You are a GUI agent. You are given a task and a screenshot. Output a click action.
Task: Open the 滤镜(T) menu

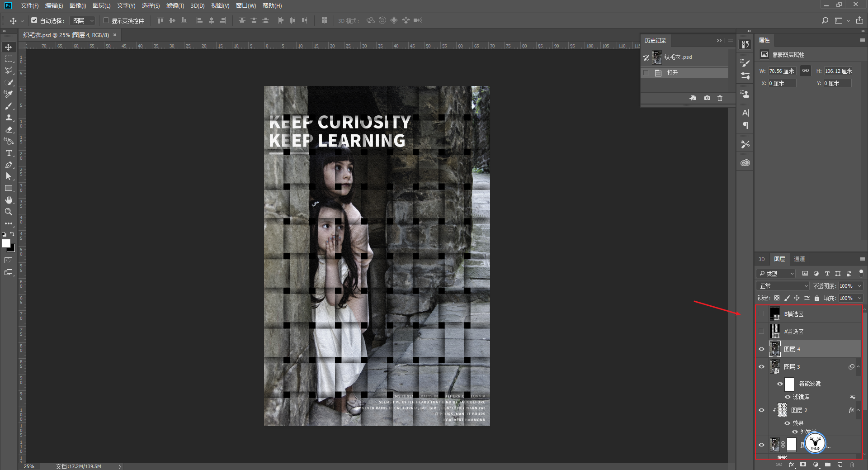pyautogui.click(x=175, y=5)
